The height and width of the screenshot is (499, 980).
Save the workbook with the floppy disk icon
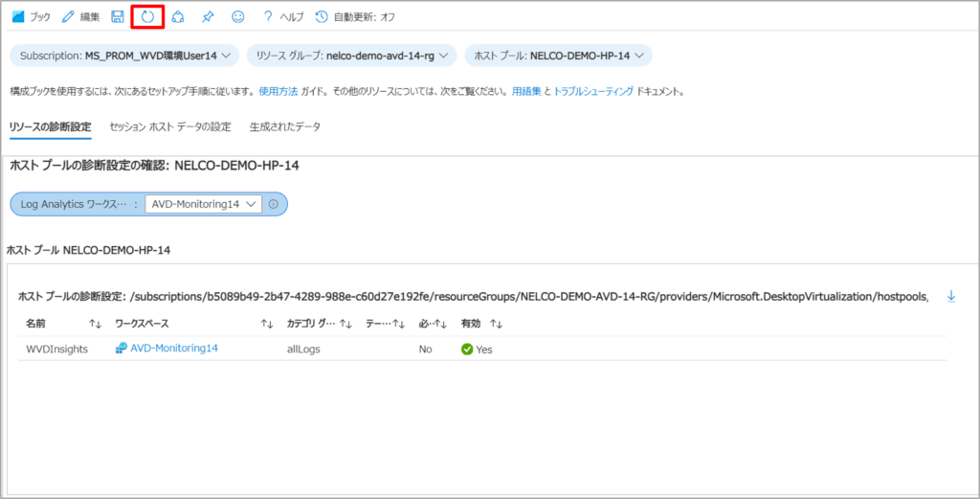click(x=117, y=17)
